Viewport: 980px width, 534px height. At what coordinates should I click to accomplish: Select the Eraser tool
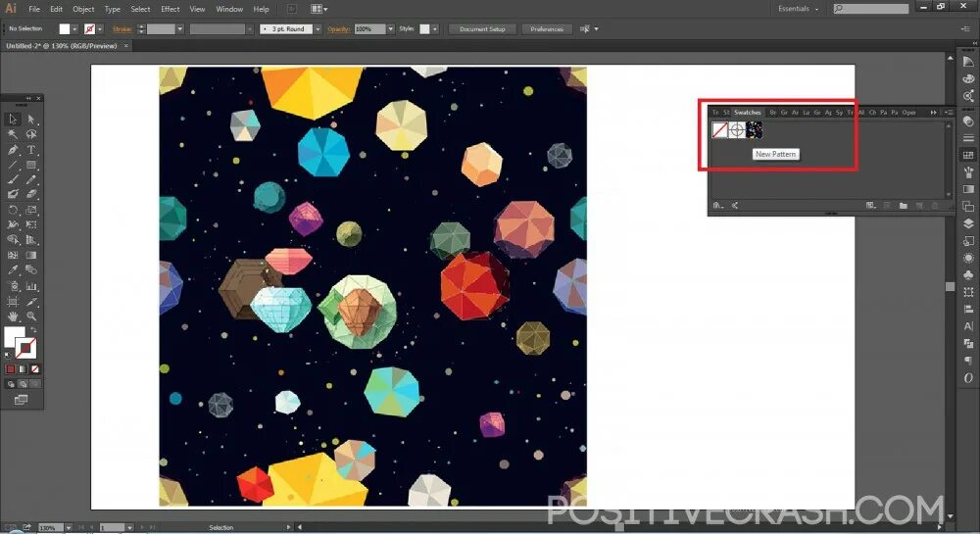point(31,194)
